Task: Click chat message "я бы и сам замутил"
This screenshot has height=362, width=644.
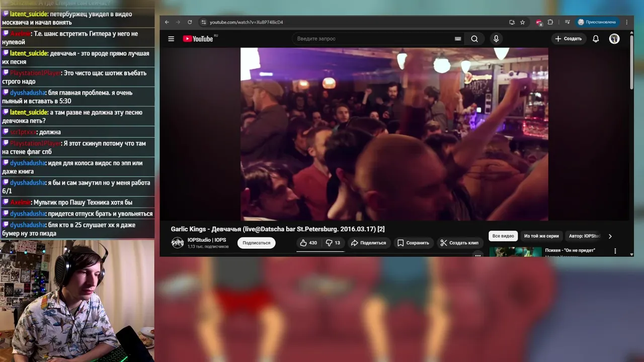Action: coord(77,187)
